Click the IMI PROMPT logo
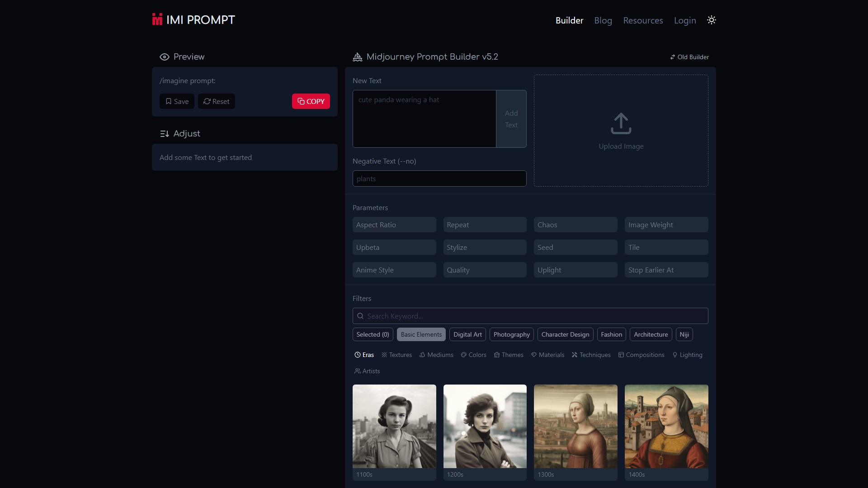868x488 pixels. [x=193, y=20]
